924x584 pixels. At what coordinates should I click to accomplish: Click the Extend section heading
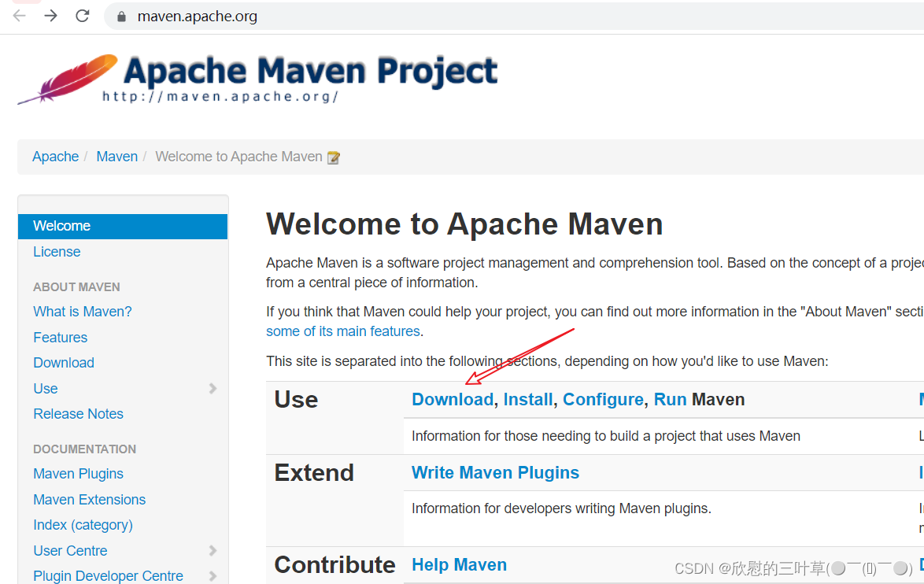(x=314, y=472)
